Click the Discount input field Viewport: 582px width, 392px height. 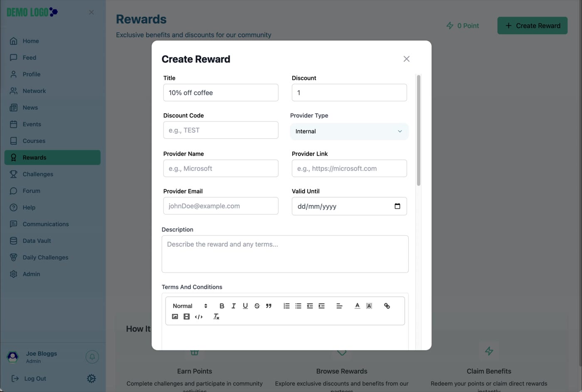tap(349, 93)
